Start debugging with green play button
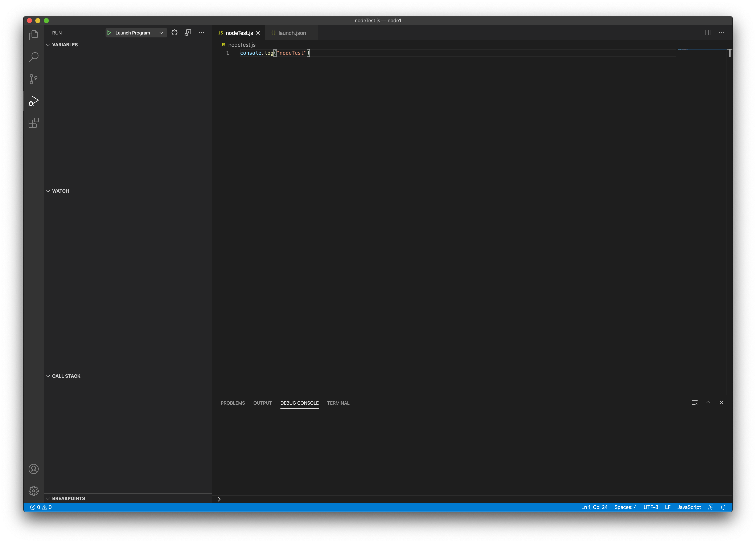 click(x=109, y=33)
